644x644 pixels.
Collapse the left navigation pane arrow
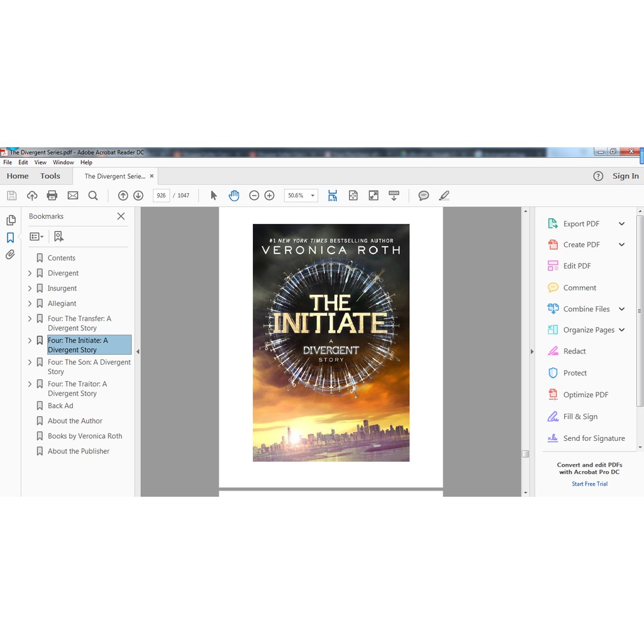point(138,352)
